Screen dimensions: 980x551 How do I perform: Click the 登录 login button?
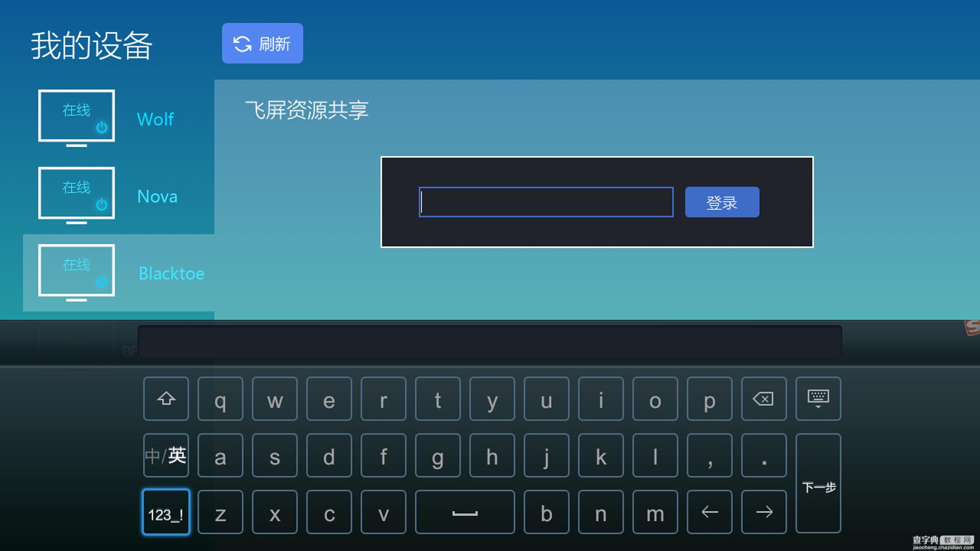click(722, 202)
